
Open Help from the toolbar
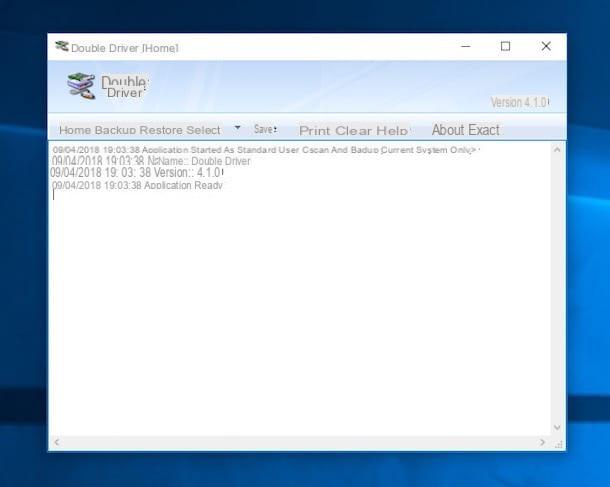point(392,130)
